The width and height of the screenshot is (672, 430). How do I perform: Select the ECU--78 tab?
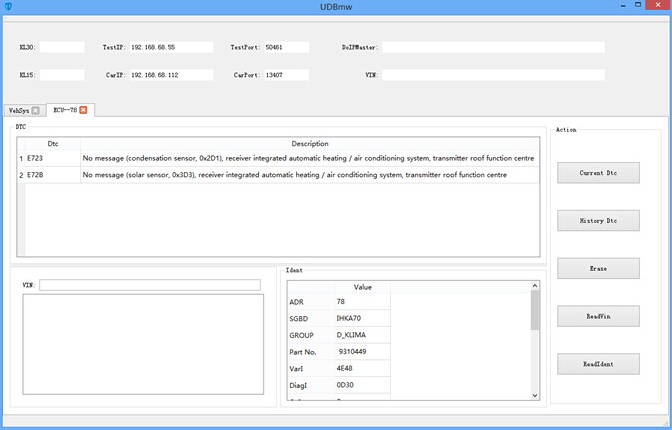coord(65,110)
